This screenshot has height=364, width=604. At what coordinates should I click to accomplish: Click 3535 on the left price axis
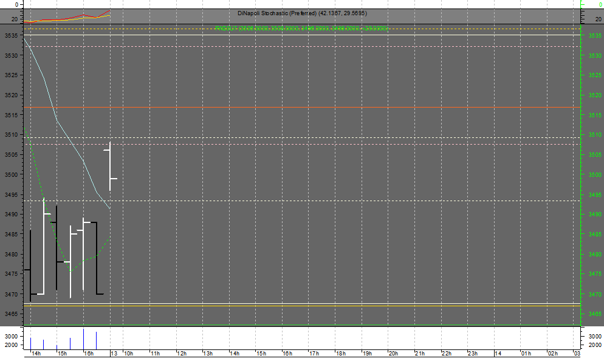point(11,35)
